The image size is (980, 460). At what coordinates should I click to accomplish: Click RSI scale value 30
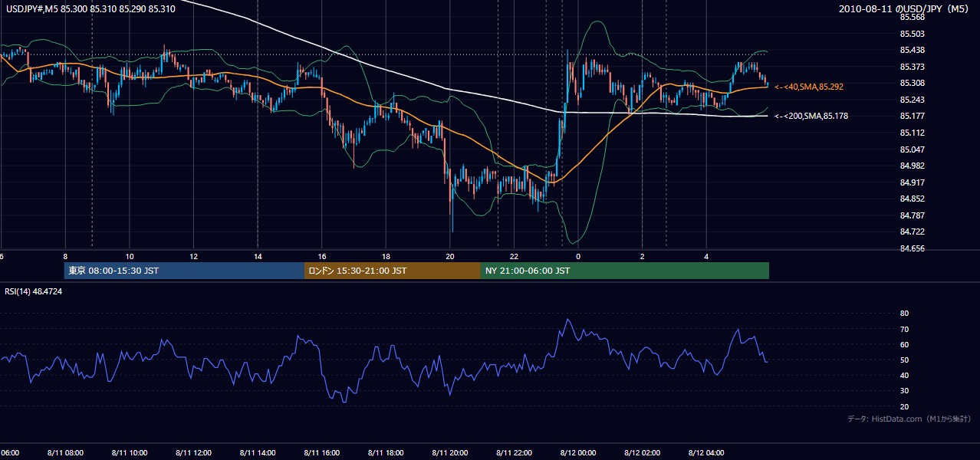[x=904, y=391]
